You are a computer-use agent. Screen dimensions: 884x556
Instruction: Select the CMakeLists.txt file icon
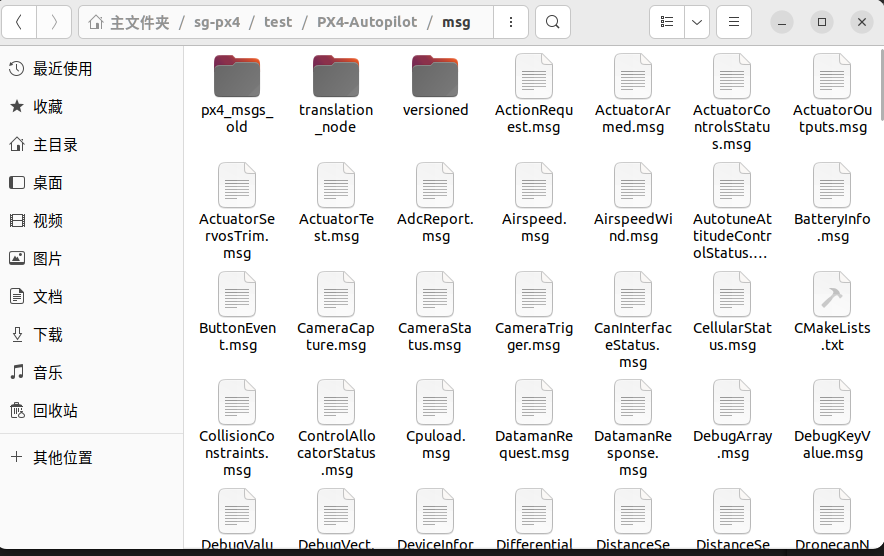832,295
